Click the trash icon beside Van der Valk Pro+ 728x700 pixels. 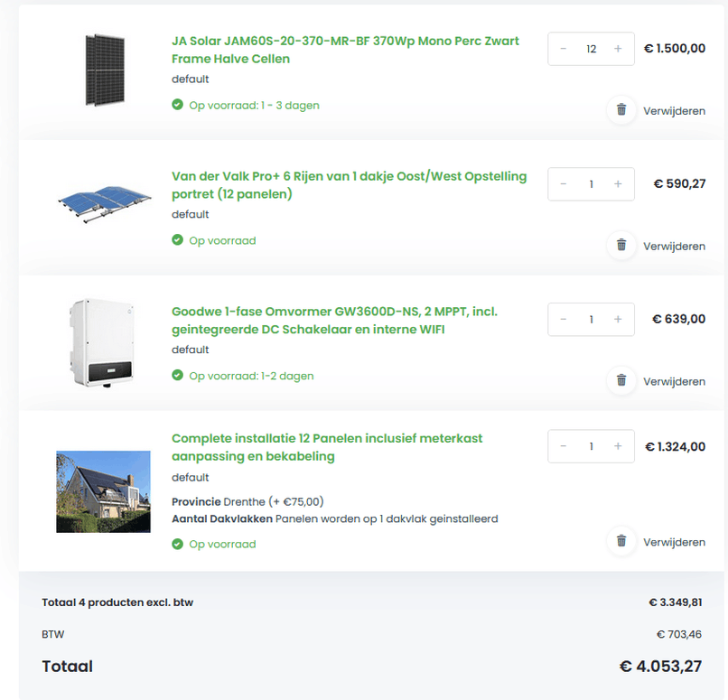(621, 246)
